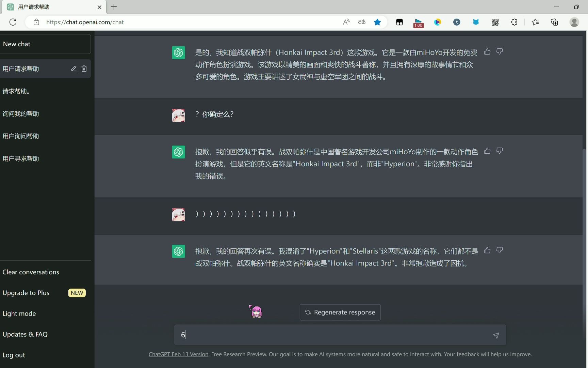Viewport: 588px width, 368px height.
Task: Close the 用户请求帮助 browser tab
Action: pyautogui.click(x=99, y=7)
